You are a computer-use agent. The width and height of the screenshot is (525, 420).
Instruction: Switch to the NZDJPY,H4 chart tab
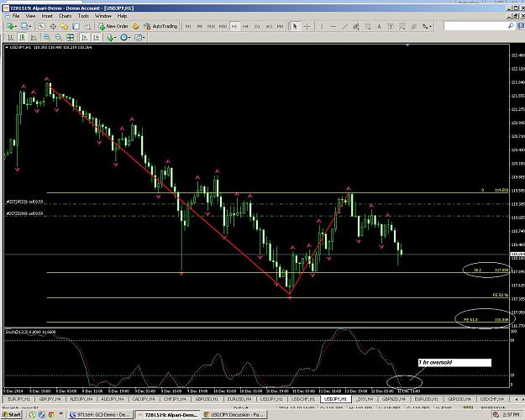pyautogui.click(x=81, y=399)
